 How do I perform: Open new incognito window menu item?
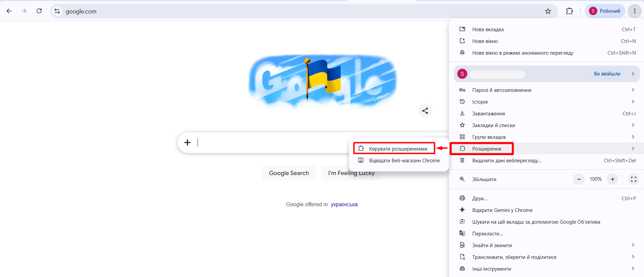pyautogui.click(x=547, y=53)
